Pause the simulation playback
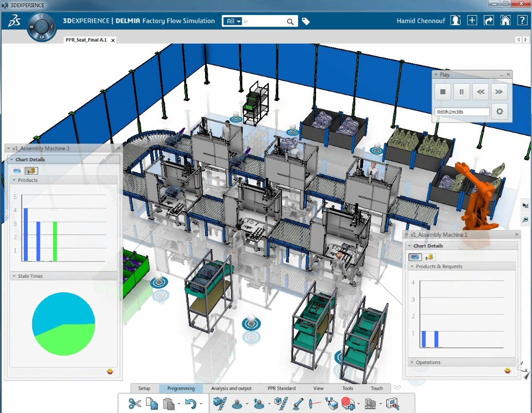This screenshot has height=413, width=532. click(462, 91)
